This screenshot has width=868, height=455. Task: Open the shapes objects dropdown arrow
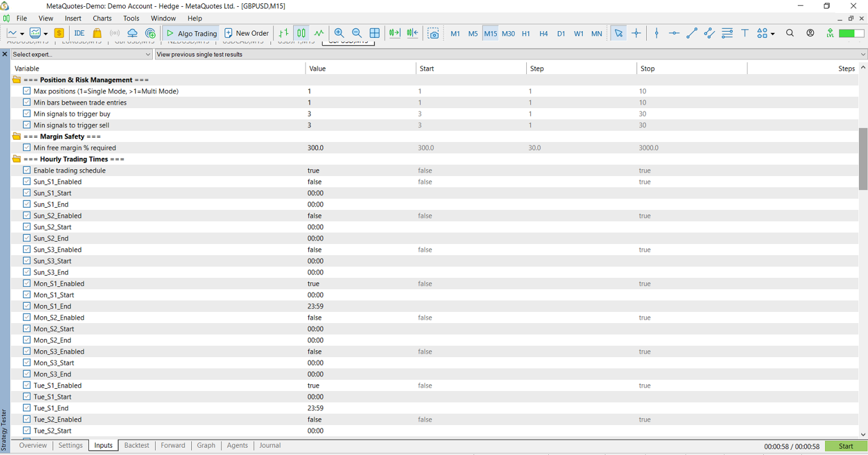point(772,34)
